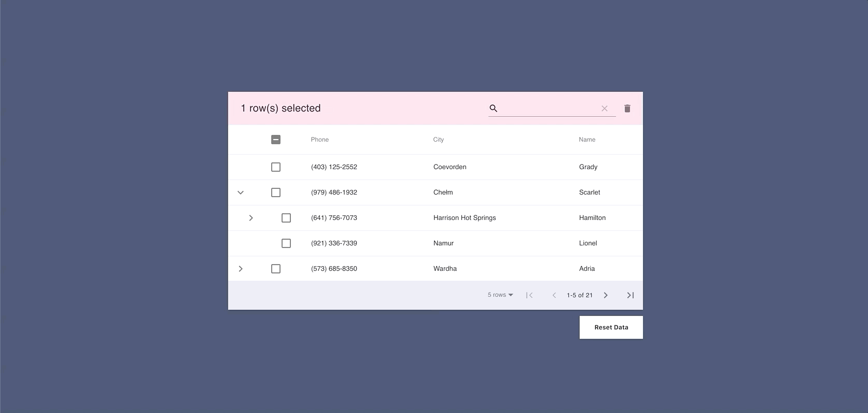Check the box for Grady's row
Viewport: 868px width, 413px height.
click(276, 167)
